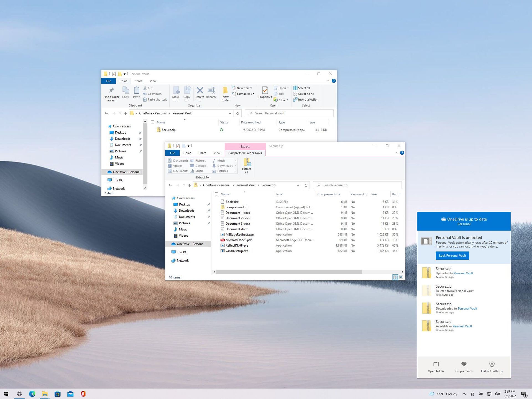Click the Lock Personal Vault button
532x399 pixels.
pos(452,255)
